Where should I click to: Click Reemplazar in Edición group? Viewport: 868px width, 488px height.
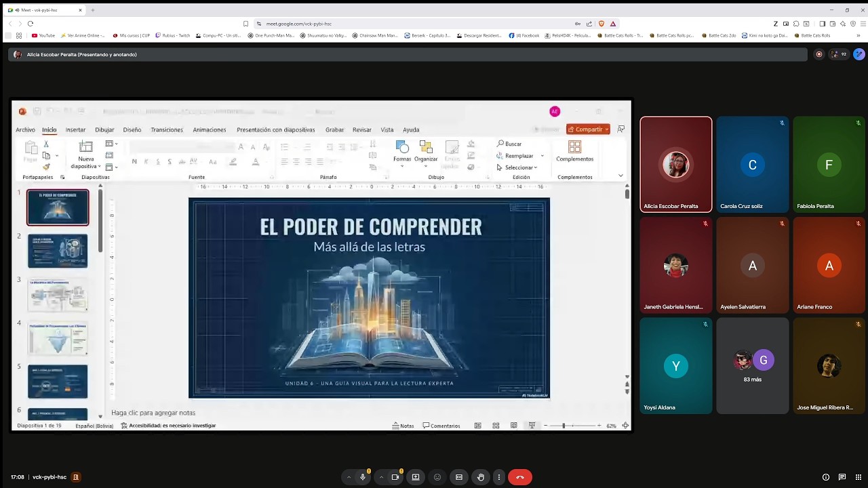515,156
